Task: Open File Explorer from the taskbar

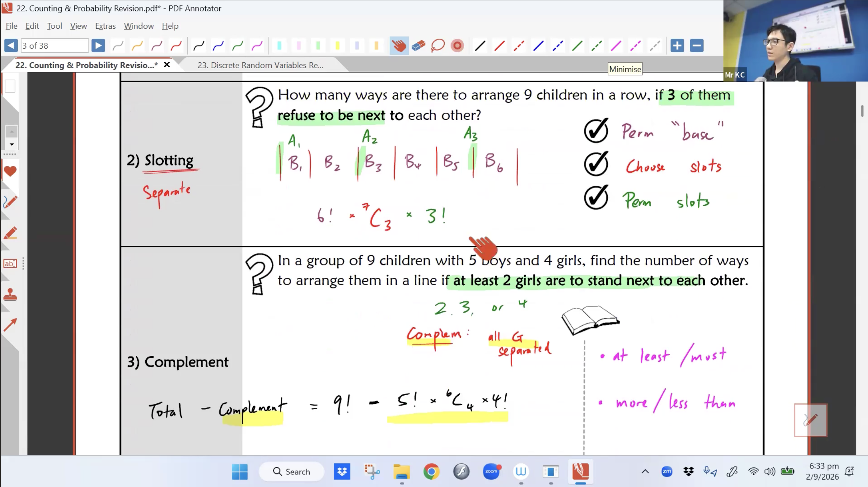Action: (402, 472)
